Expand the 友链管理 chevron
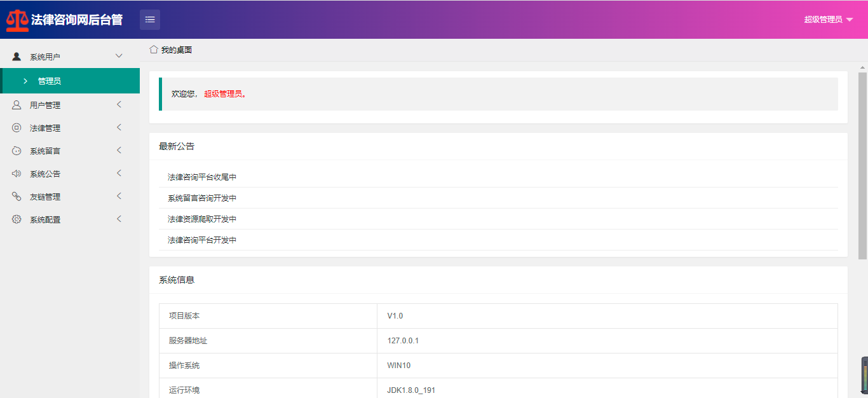 pyautogui.click(x=119, y=196)
